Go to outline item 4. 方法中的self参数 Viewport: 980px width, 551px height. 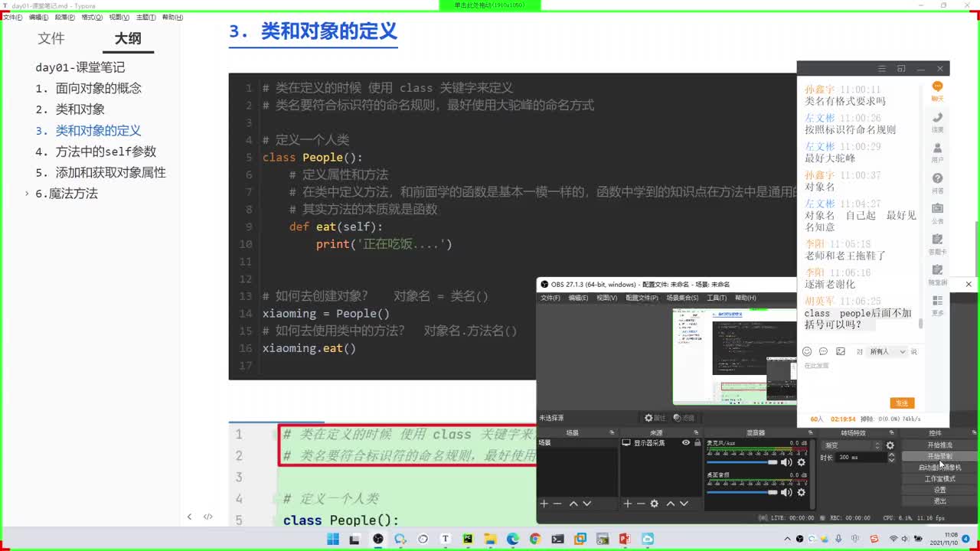(x=96, y=152)
